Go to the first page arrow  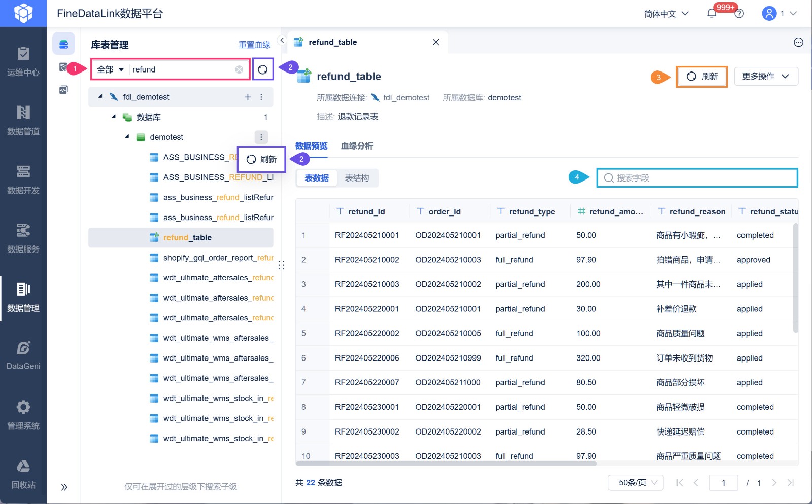680,483
